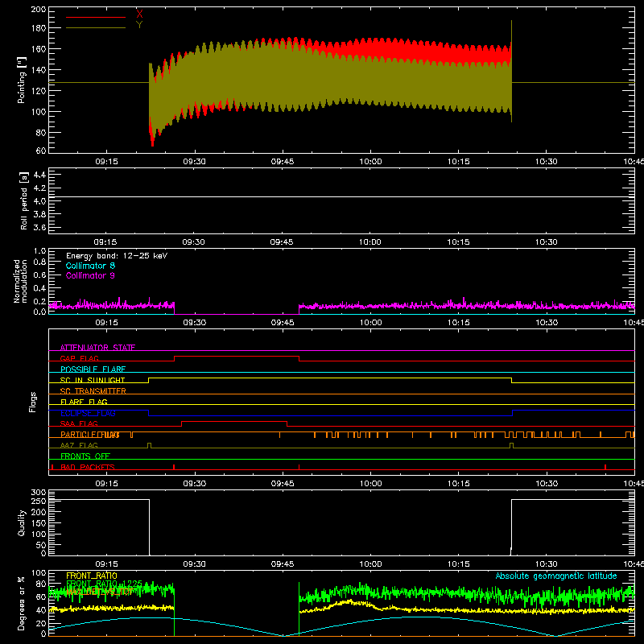The width and height of the screenshot is (644, 644).
Task: Click 10:30 tick under the Flags plot
Action: [547, 484]
